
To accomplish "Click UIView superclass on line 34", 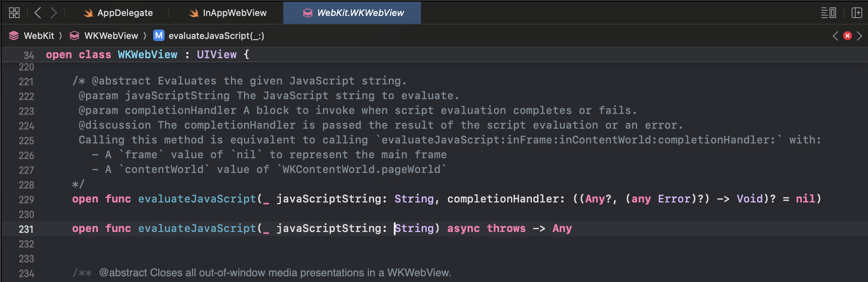I will [217, 55].
